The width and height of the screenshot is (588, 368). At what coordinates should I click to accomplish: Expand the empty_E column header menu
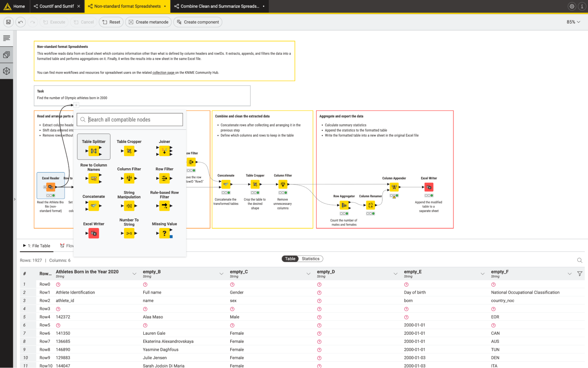[483, 274]
